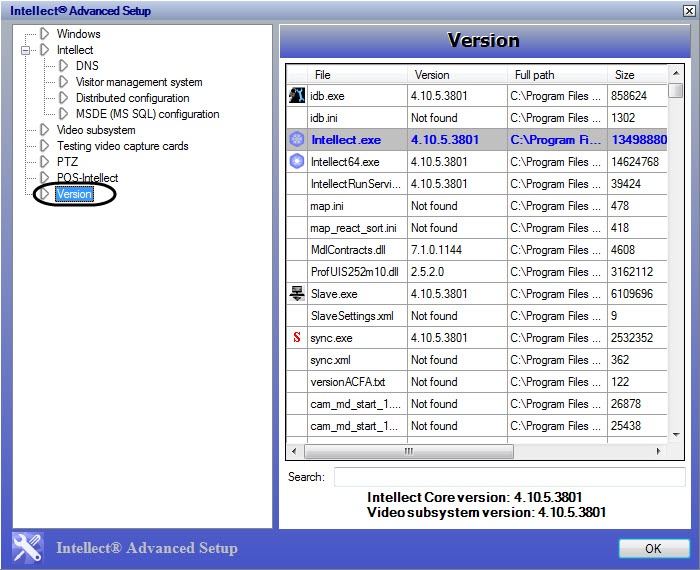Select Testing video capture cards item
This screenshot has width=700, height=570.
[122, 146]
